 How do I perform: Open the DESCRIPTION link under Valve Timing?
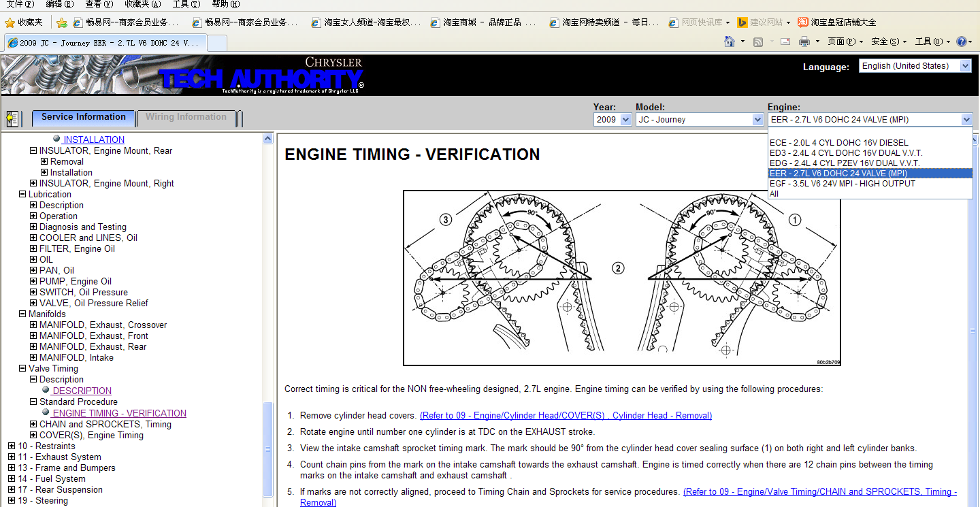[x=82, y=391]
